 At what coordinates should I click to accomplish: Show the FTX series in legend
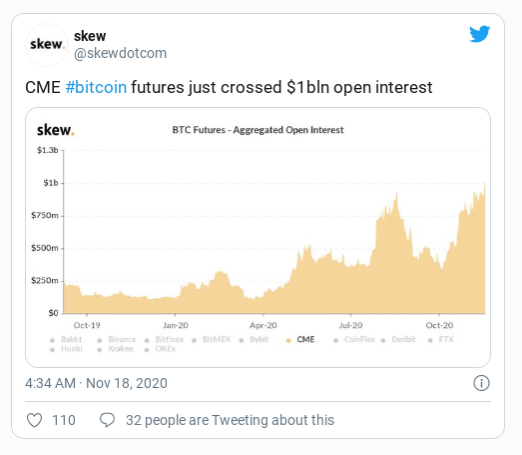[441, 340]
